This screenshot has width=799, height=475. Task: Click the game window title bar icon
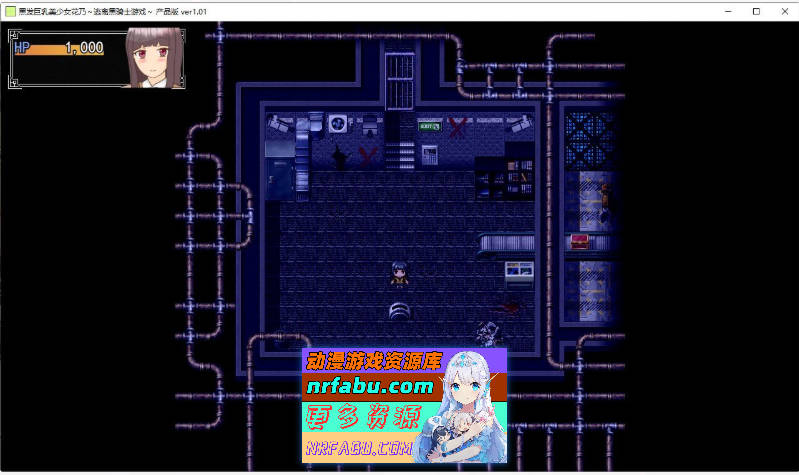pyautogui.click(x=9, y=10)
